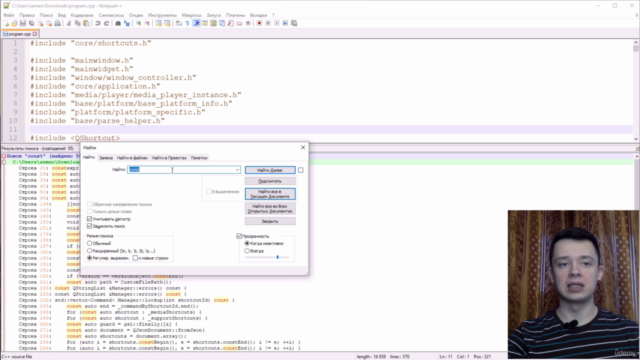
Task: Click the 'length : 16 859' status bar entry
Action: point(371,357)
